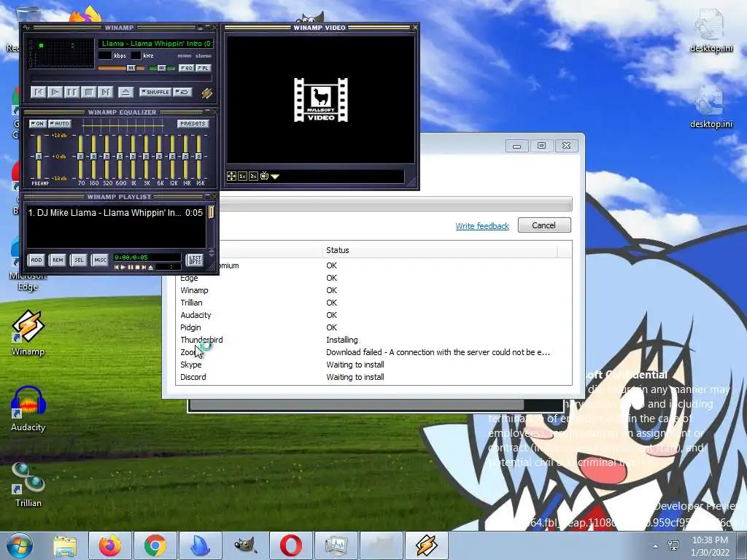The height and width of the screenshot is (560, 747).
Task: Click the eject/open file button in Winamp
Action: pyautogui.click(x=125, y=92)
